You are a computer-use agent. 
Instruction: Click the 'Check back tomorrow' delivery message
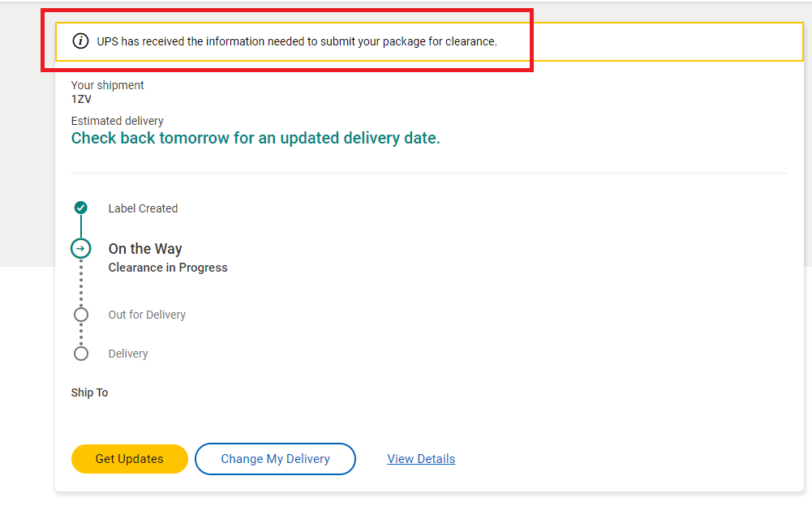[256, 138]
